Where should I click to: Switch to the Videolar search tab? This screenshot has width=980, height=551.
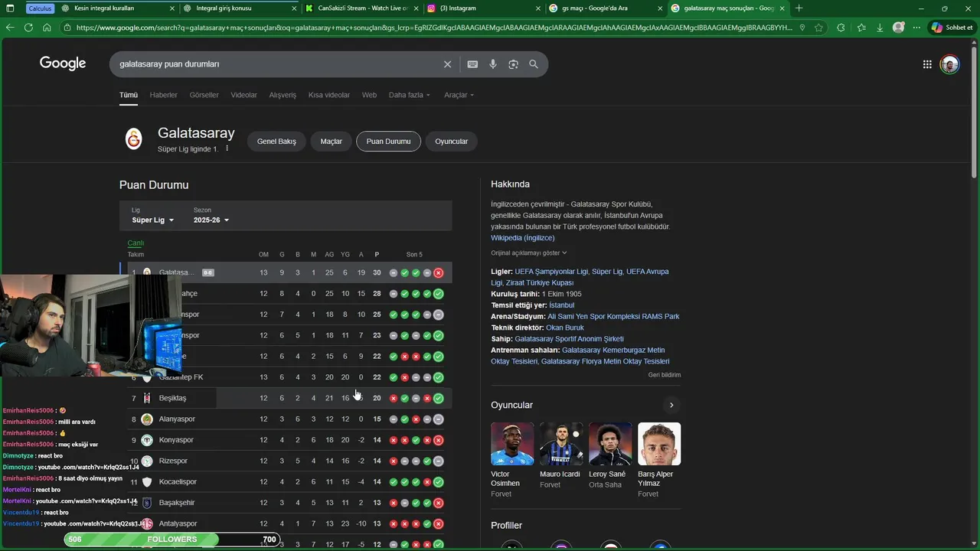tap(244, 95)
